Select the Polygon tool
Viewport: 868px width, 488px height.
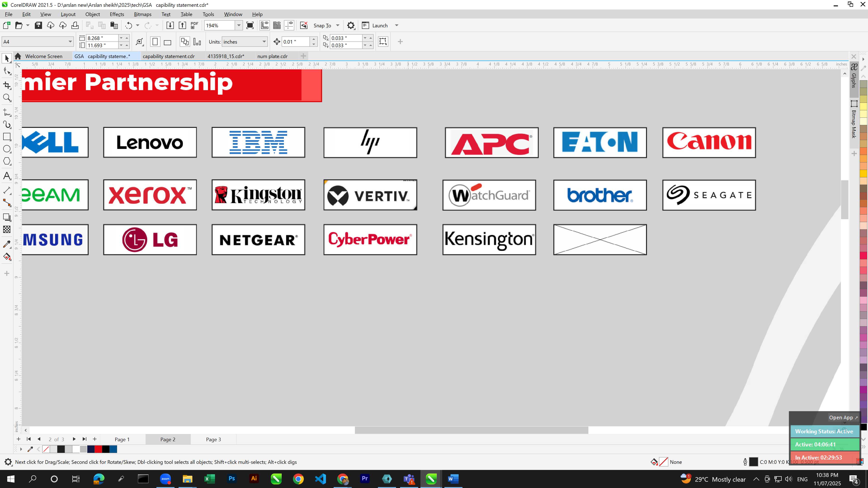point(7,161)
